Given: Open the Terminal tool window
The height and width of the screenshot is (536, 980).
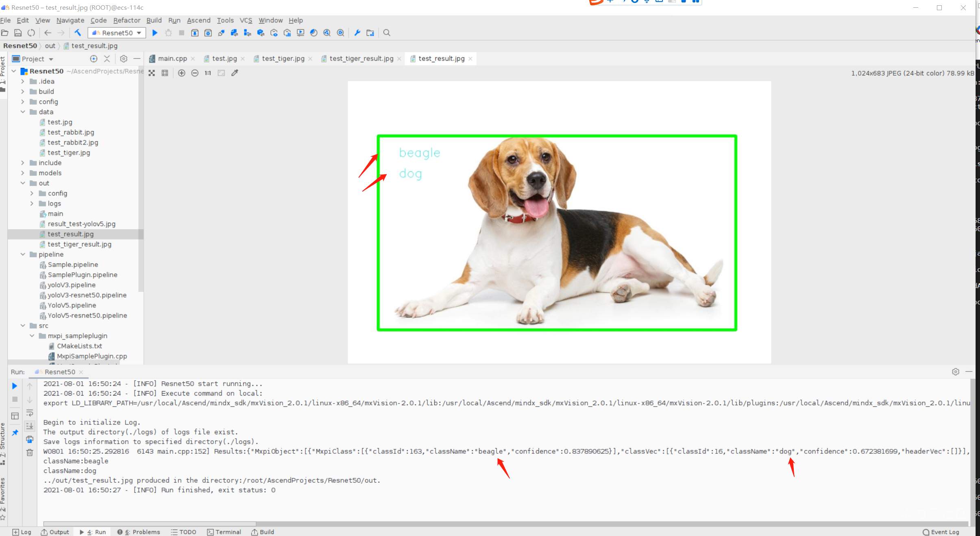Looking at the screenshot, I should point(224,532).
